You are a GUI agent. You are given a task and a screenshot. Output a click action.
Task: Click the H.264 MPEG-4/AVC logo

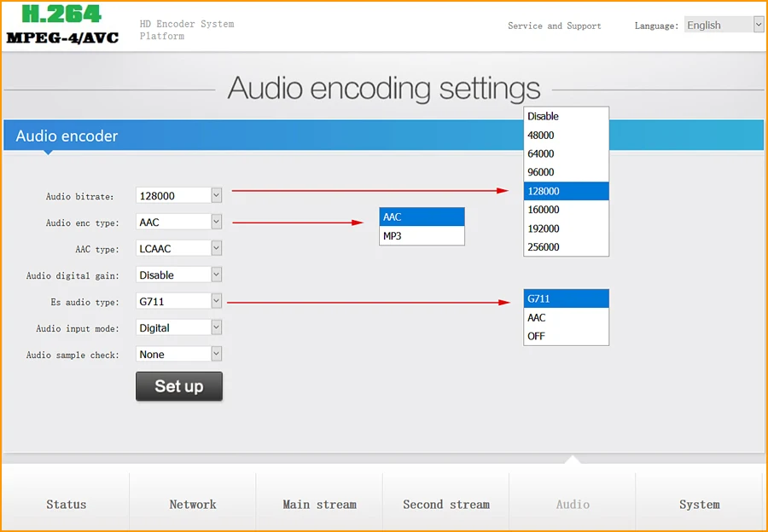pyautogui.click(x=62, y=25)
